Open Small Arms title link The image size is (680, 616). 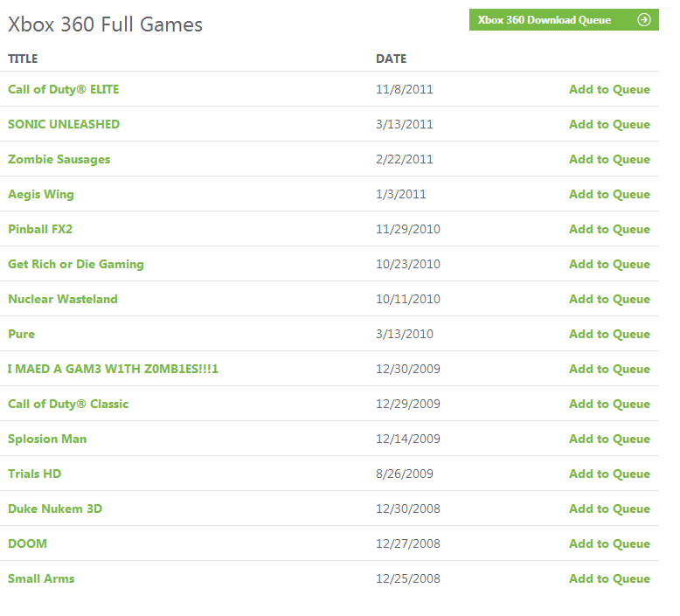41,578
